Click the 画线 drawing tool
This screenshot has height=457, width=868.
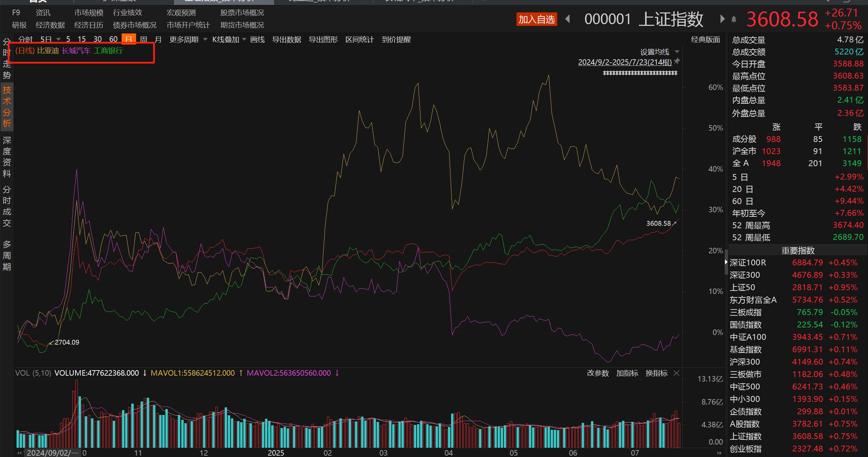pyautogui.click(x=257, y=40)
